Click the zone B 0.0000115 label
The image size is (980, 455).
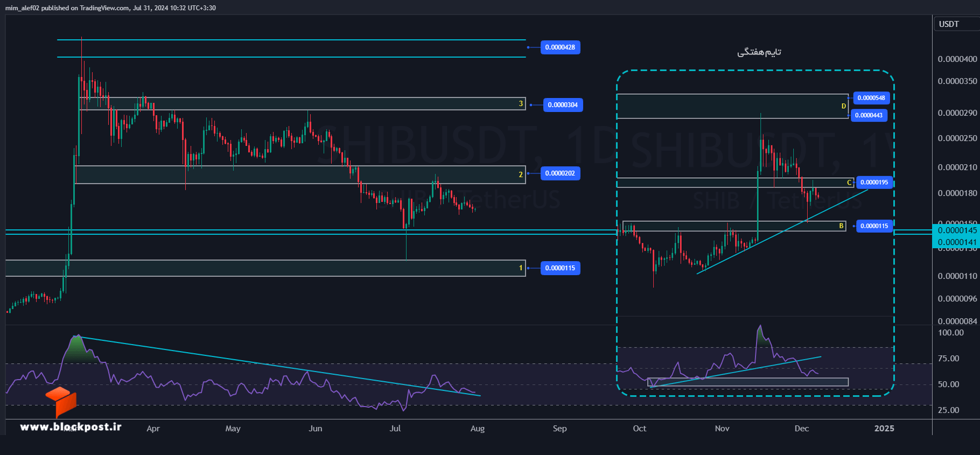pos(874,226)
